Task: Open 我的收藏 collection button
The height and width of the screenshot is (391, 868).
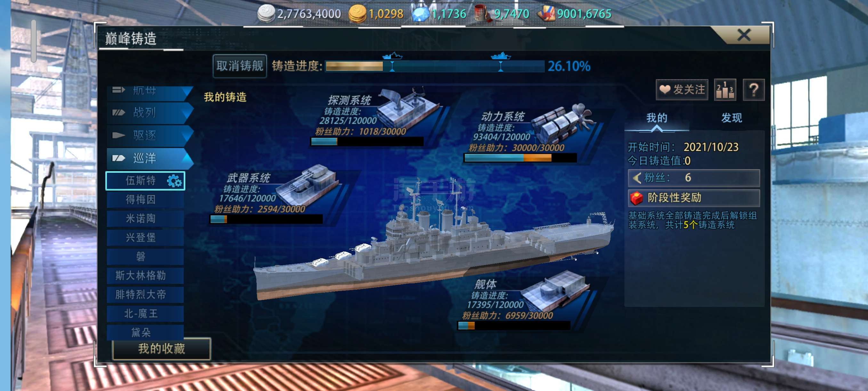Action: [161, 348]
